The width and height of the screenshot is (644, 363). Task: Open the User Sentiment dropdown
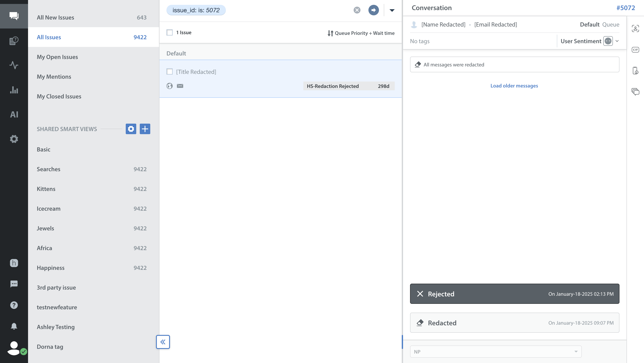tap(617, 41)
